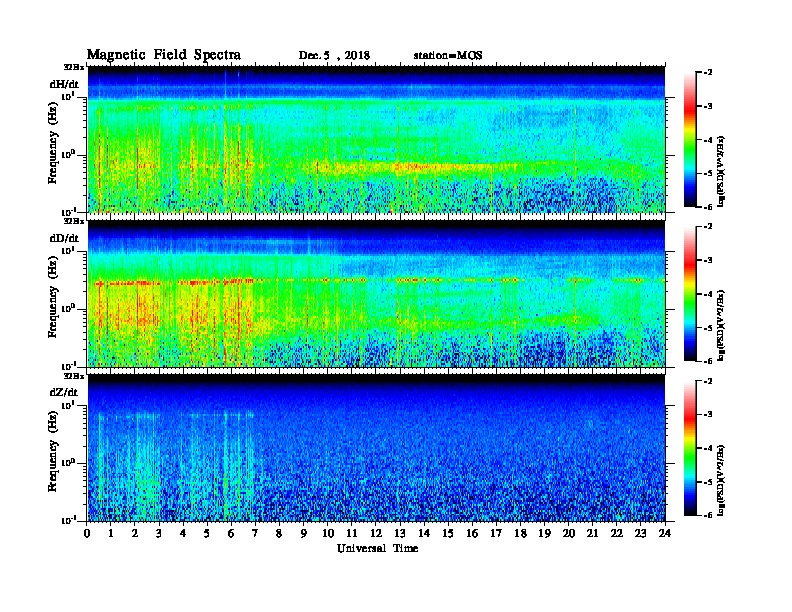This screenshot has width=792, height=612.
Task: Click hour "0" on the Universal Time axis
Action: point(87,533)
